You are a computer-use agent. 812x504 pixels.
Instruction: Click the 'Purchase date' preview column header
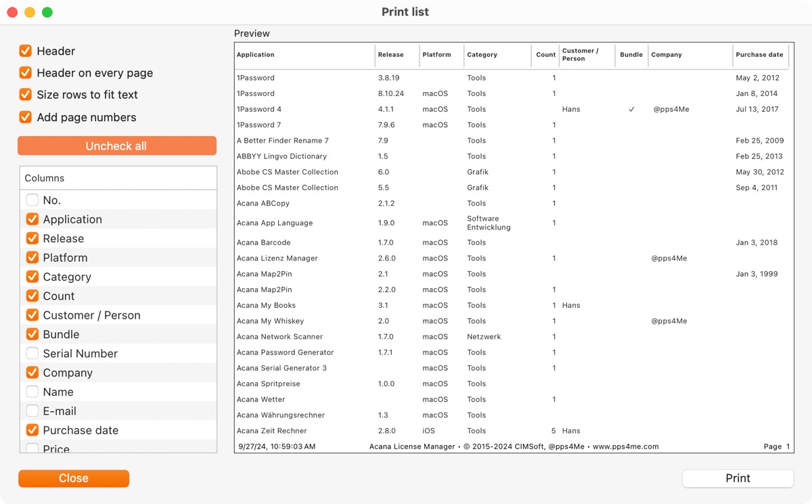(759, 55)
